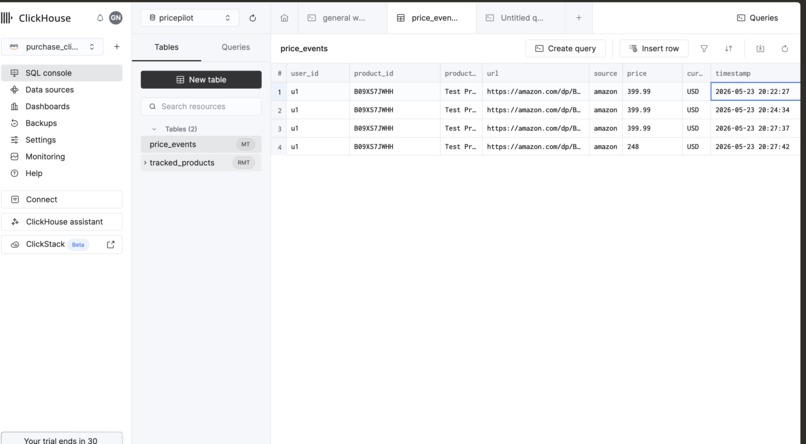Image resolution: width=806 pixels, height=444 pixels.
Task: Click the ClickHouse logo icon
Action: pyautogui.click(x=7, y=18)
